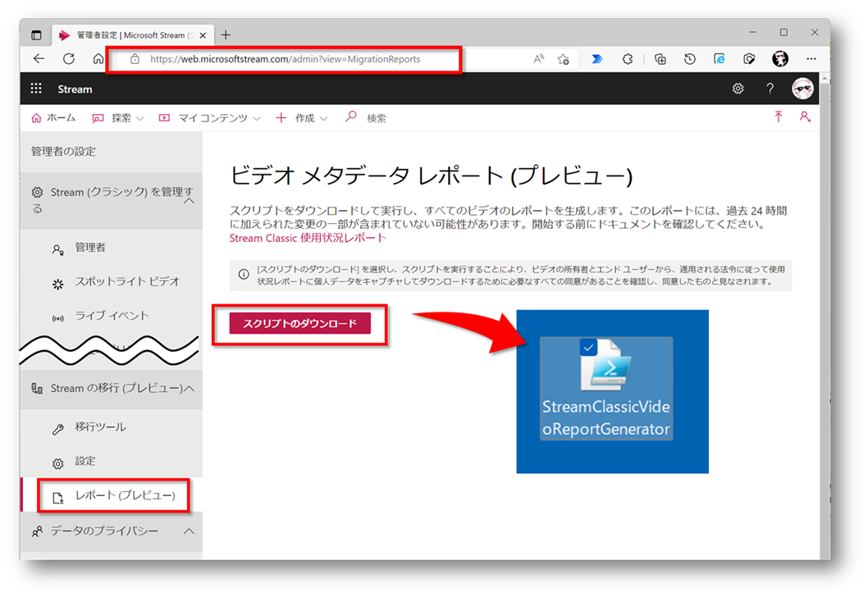
Task: Open a new browser tab
Action: [x=226, y=35]
